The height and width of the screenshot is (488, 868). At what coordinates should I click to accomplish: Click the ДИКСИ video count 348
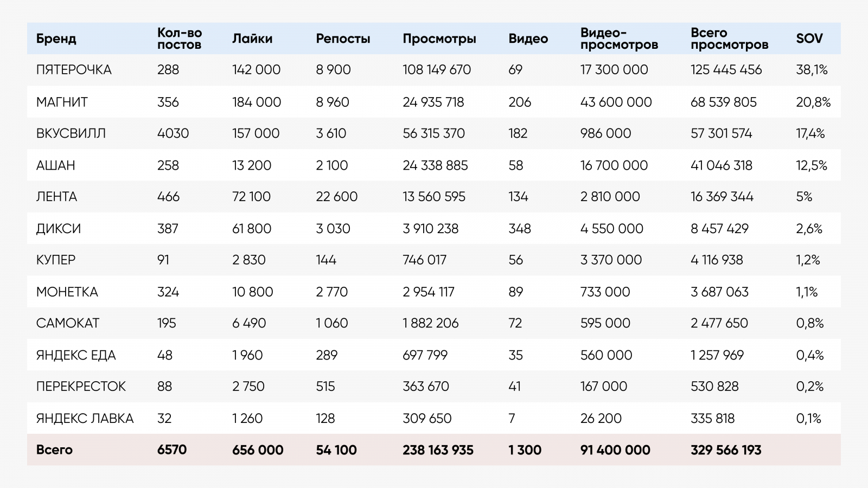point(519,229)
